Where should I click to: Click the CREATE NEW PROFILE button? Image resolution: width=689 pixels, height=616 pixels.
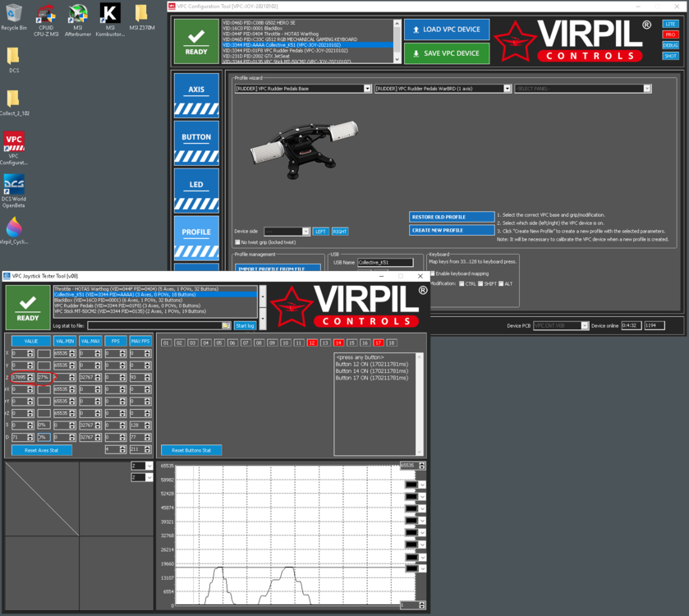tap(451, 230)
